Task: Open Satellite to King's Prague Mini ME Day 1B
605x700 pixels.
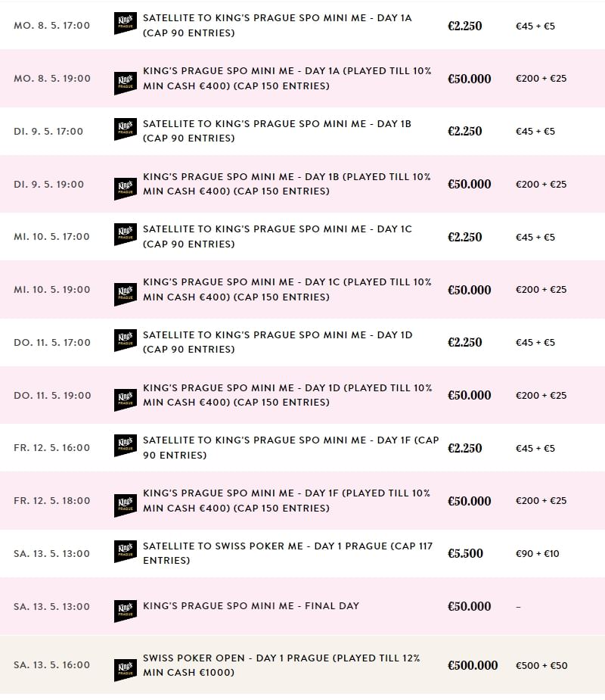Action: [x=277, y=131]
